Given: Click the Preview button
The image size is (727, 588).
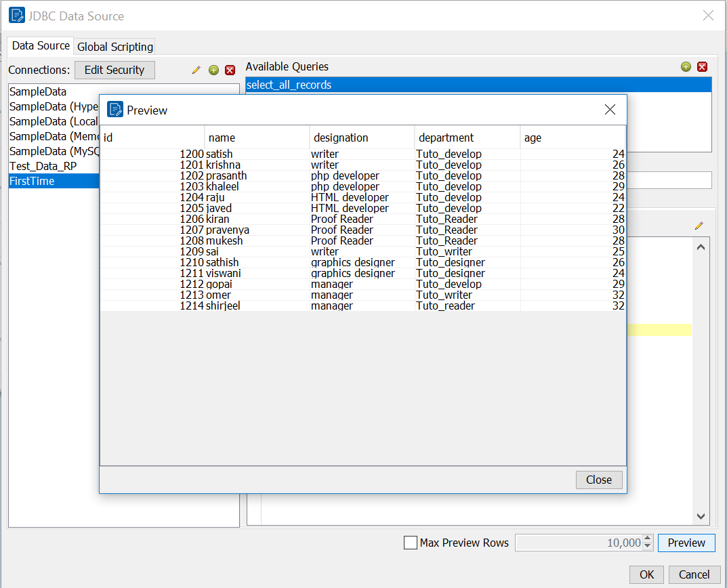Looking at the screenshot, I should (686, 543).
